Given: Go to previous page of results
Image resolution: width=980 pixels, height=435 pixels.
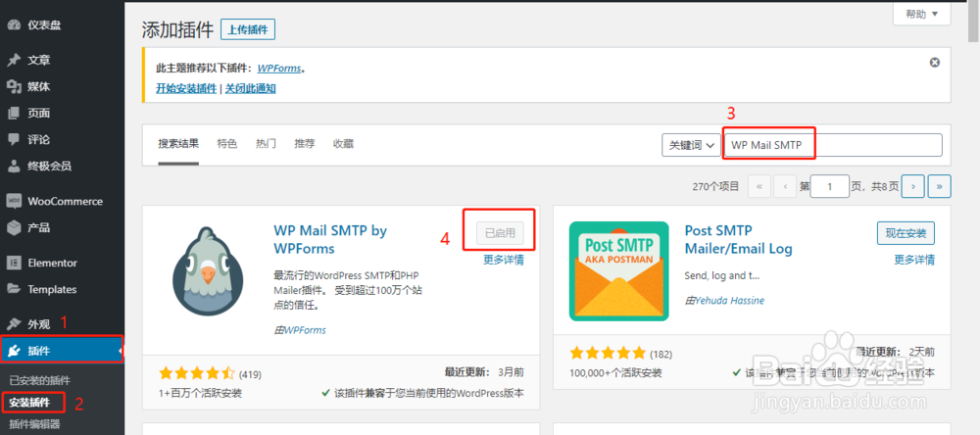Looking at the screenshot, I should coord(784,186).
